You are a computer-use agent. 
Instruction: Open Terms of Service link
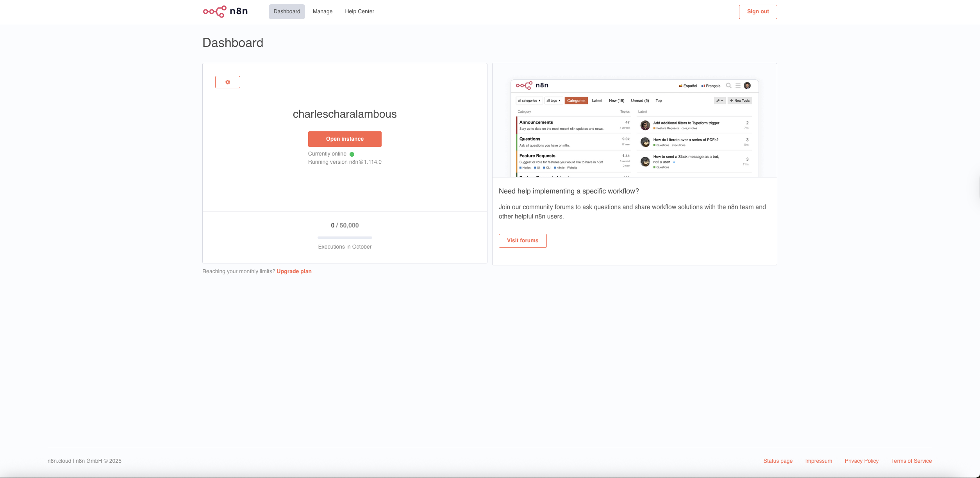click(911, 461)
